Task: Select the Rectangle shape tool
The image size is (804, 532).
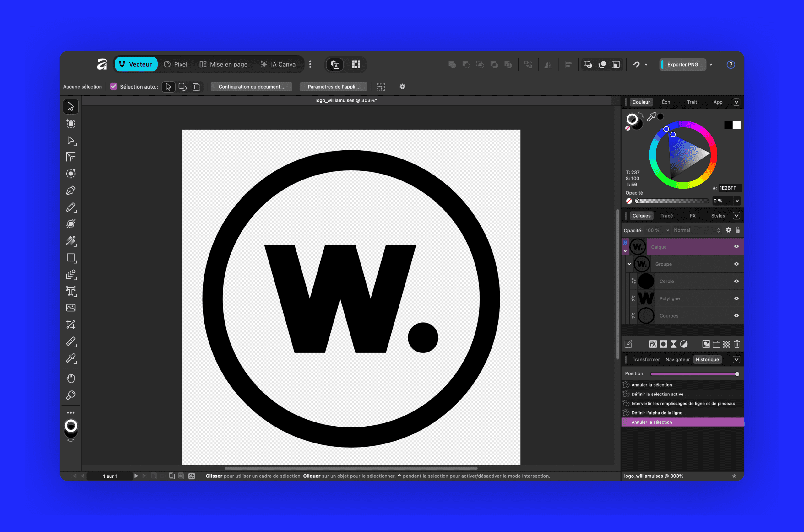Action: point(71,258)
